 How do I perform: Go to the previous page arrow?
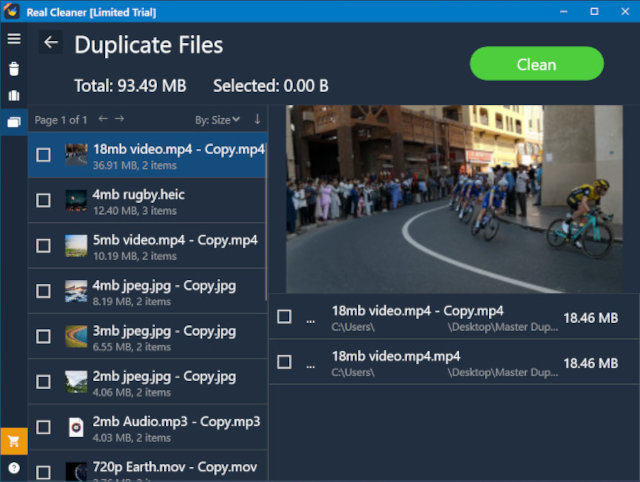103,119
